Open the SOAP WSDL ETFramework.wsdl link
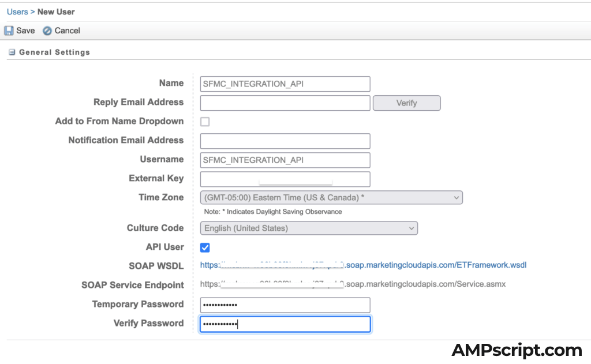 click(363, 265)
